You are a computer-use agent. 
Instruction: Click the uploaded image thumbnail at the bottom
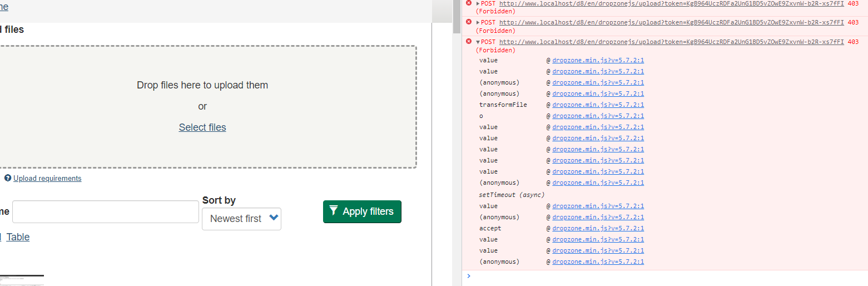pos(22,280)
